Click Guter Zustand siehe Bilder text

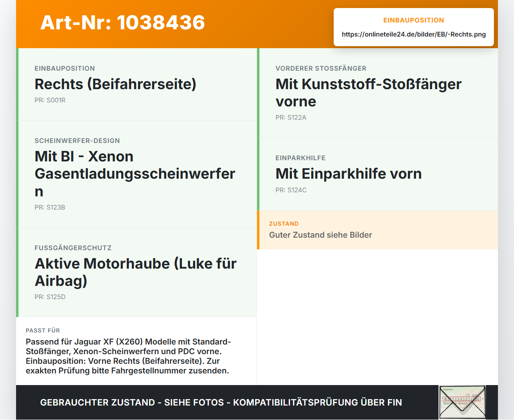(320, 235)
